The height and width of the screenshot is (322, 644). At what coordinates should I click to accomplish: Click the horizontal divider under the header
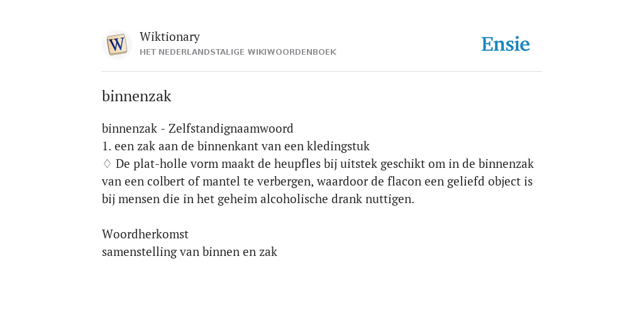tap(322, 72)
